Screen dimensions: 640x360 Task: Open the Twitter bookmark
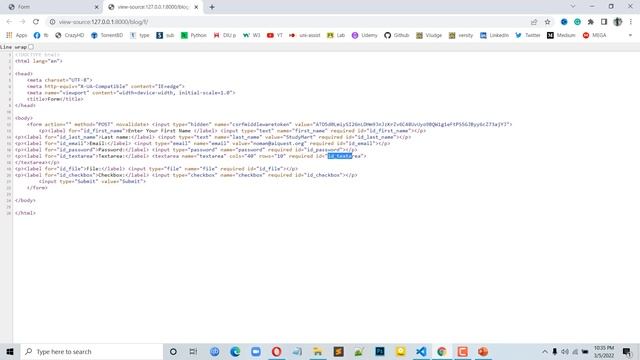click(528, 36)
